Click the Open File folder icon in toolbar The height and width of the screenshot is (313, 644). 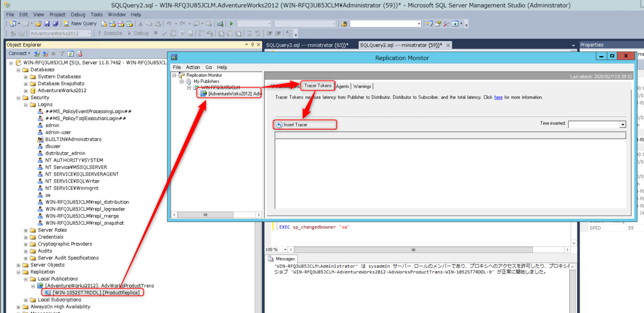click(38, 24)
